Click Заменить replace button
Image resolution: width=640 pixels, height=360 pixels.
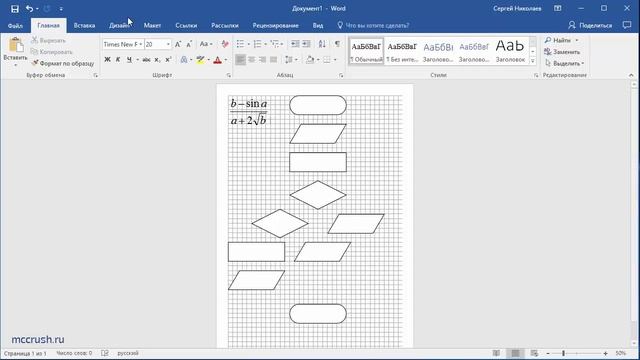click(562, 52)
